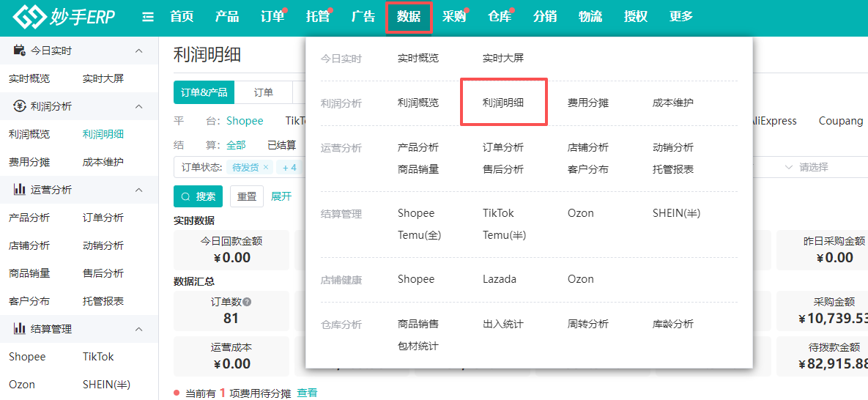
Task: Click the 妙手ERP logo
Action: [64, 17]
